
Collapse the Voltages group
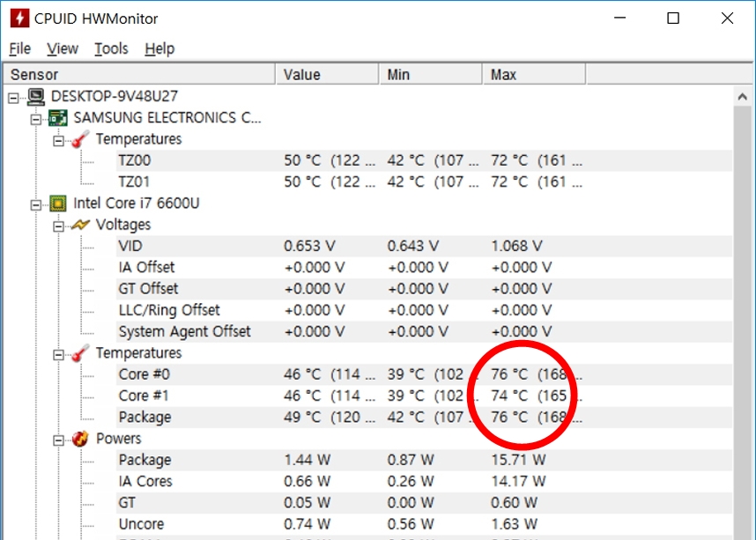tap(58, 226)
